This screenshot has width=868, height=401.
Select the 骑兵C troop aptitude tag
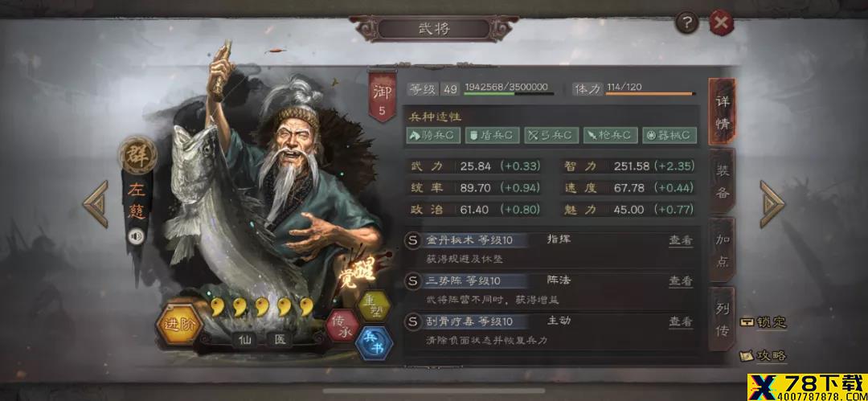click(433, 135)
